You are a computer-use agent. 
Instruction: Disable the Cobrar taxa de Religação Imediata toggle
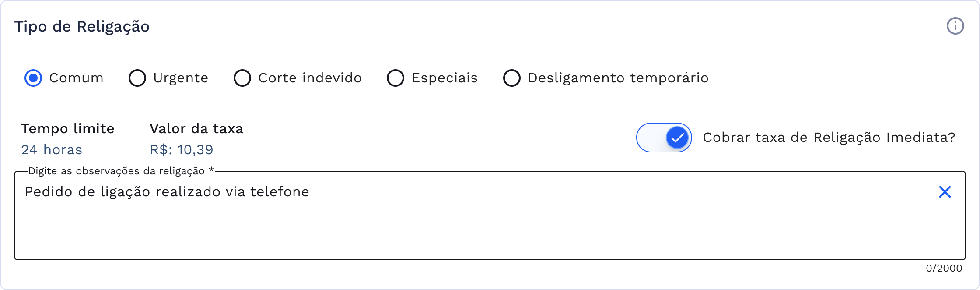click(x=664, y=138)
